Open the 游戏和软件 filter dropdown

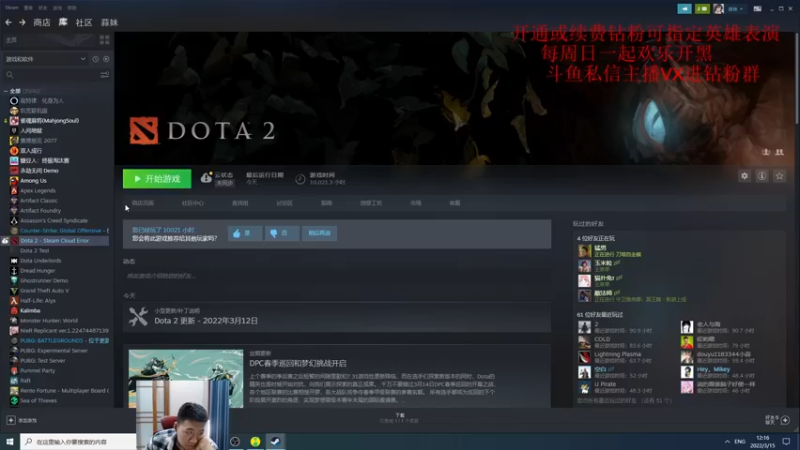(x=45, y=59)
